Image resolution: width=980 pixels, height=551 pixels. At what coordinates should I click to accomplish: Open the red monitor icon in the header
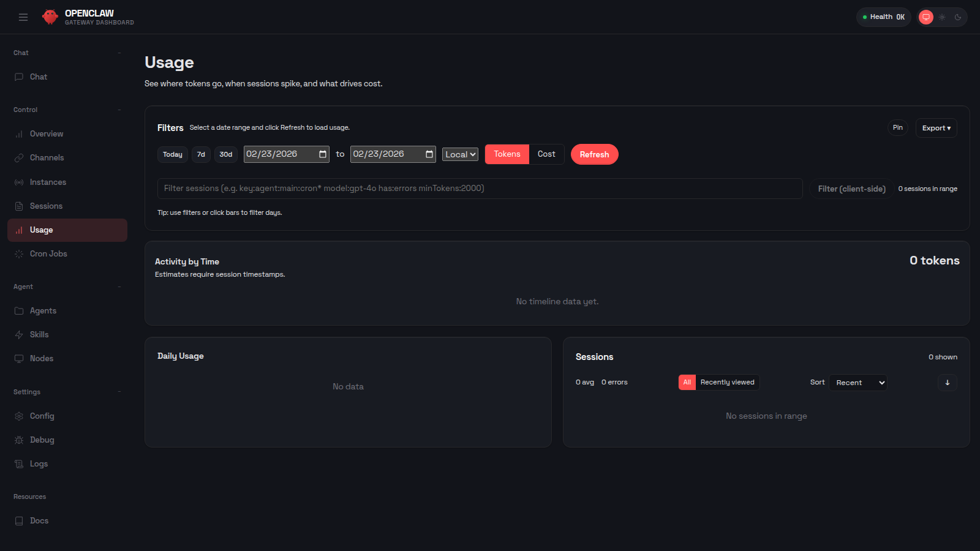pos(925,17)
